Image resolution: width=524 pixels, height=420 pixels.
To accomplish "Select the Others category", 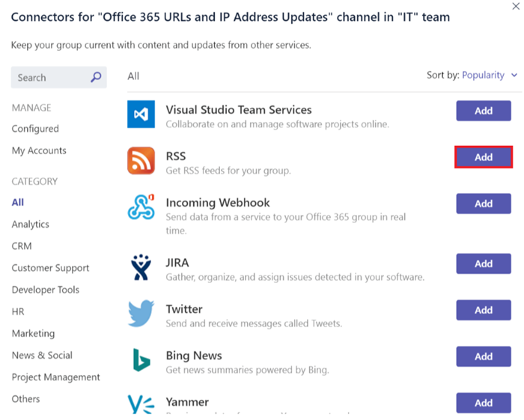I will coord(25,399).
